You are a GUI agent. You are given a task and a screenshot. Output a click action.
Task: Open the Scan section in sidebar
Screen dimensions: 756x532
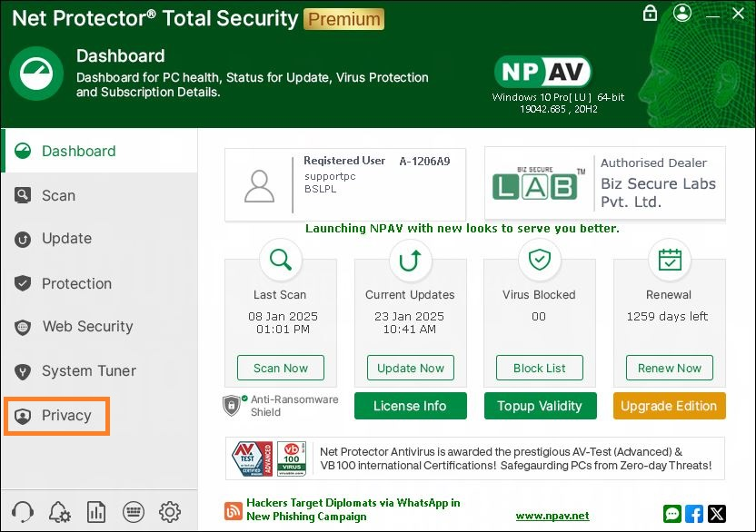58,195
